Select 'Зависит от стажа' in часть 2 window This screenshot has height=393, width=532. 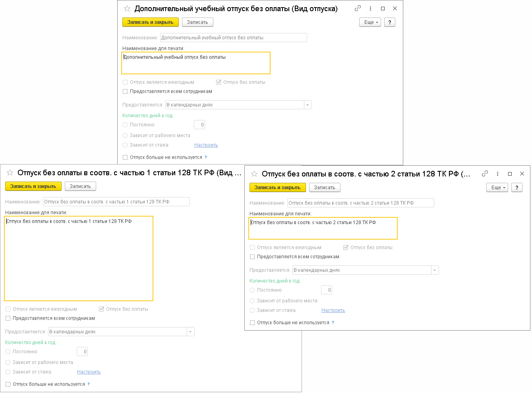252,310
